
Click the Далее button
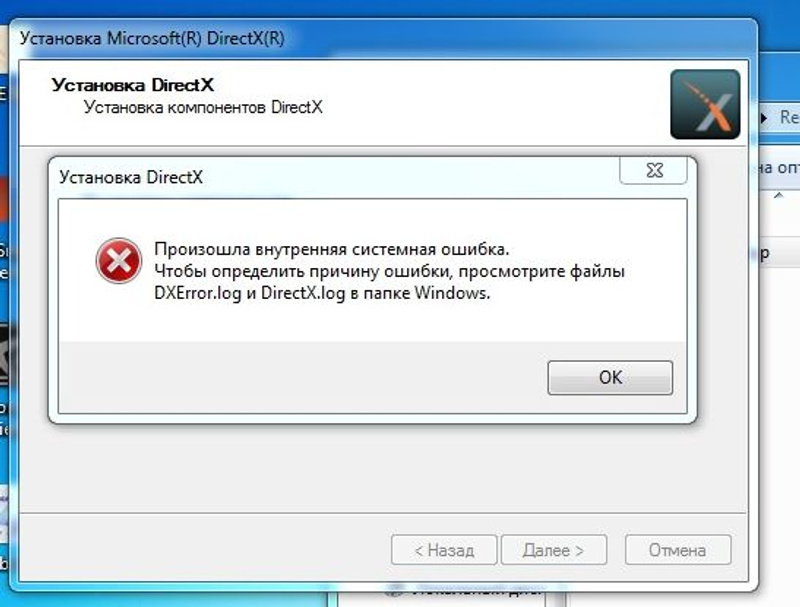tap(554, 550)
